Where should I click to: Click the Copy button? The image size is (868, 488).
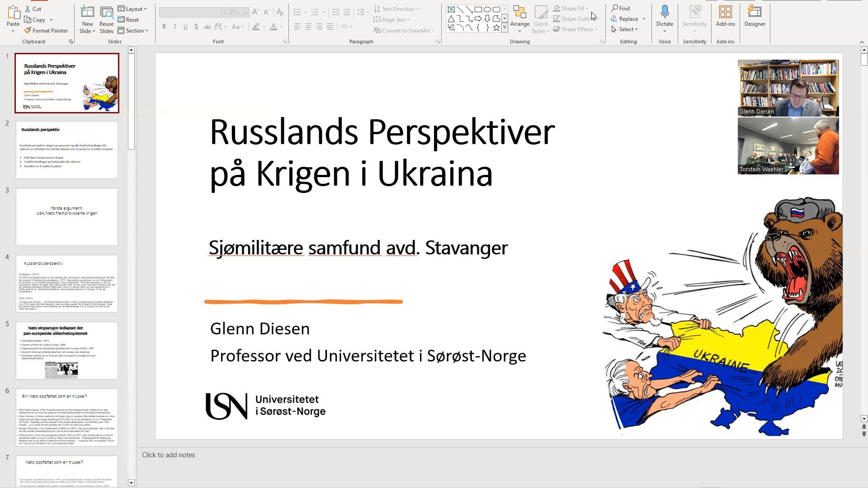(x=35, y=19)
